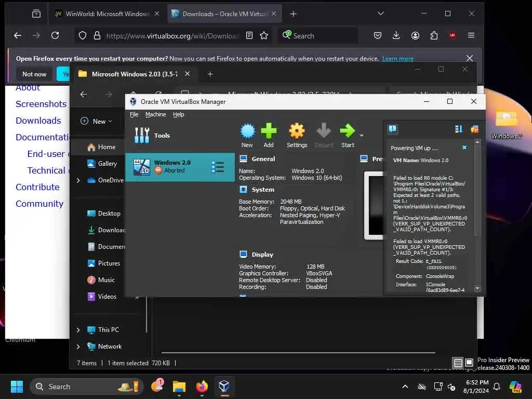Click the green Add VM icon
The height and width of the screenshot is (399, 532).
pos(269,136)
